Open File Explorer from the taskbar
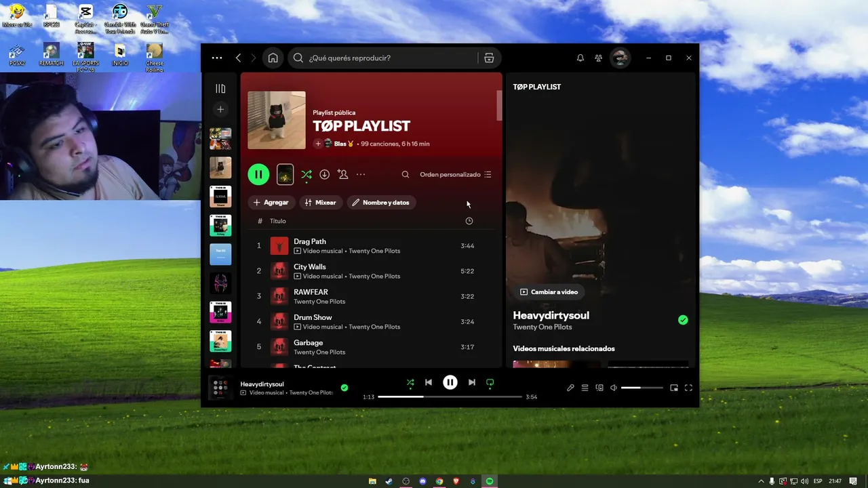 pyautogui.click(x=372, y=481)
